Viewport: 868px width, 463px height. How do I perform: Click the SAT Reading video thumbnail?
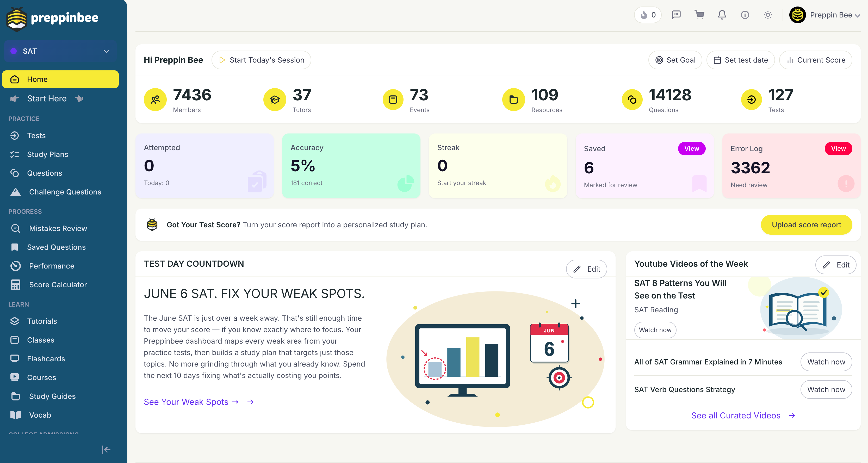click(796, 308)
